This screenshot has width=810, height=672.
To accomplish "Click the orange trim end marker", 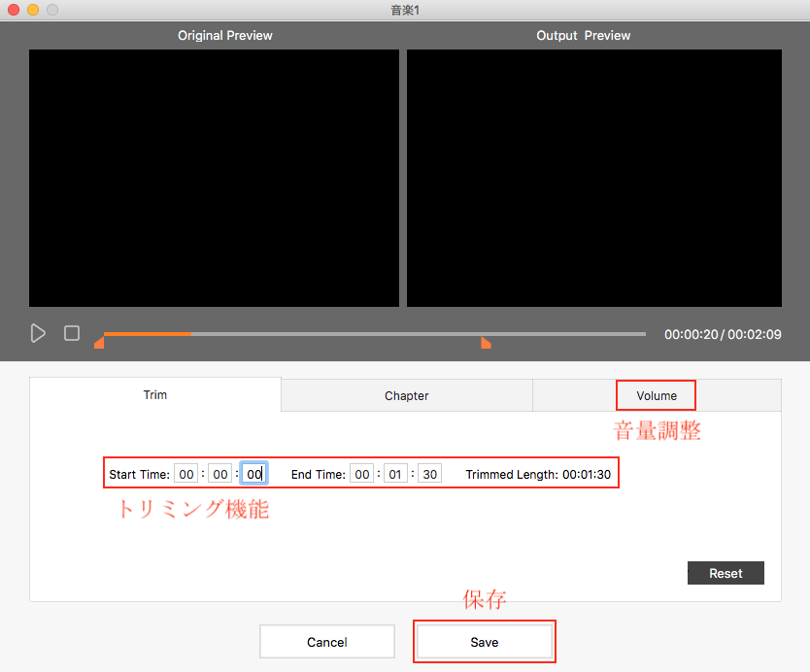I will tap(486, 343).
